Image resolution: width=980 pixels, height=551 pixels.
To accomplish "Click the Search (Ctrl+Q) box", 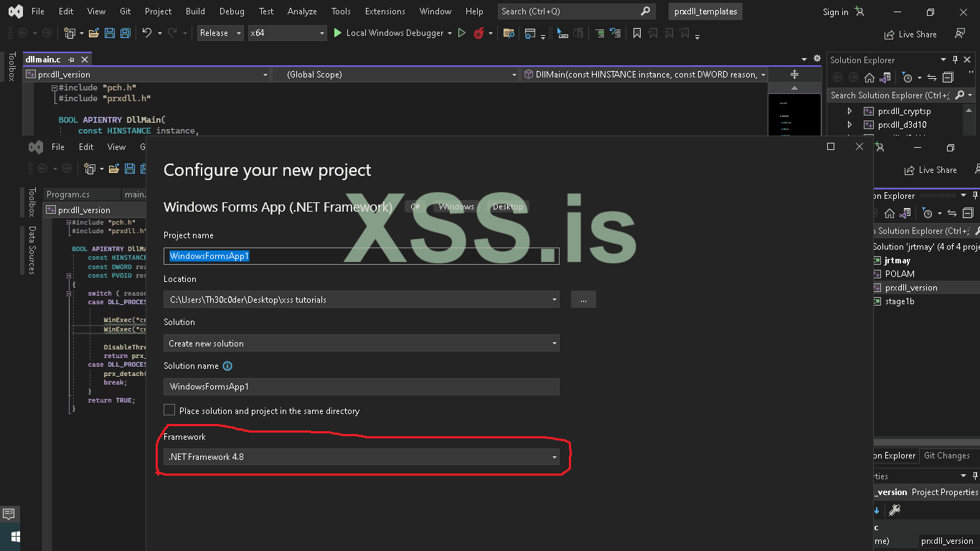I will coord(576,11).
